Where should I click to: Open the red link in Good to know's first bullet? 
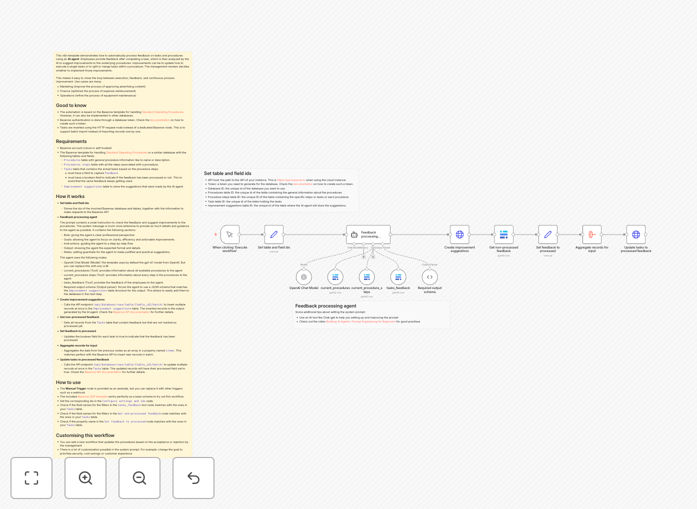point(163,112)
